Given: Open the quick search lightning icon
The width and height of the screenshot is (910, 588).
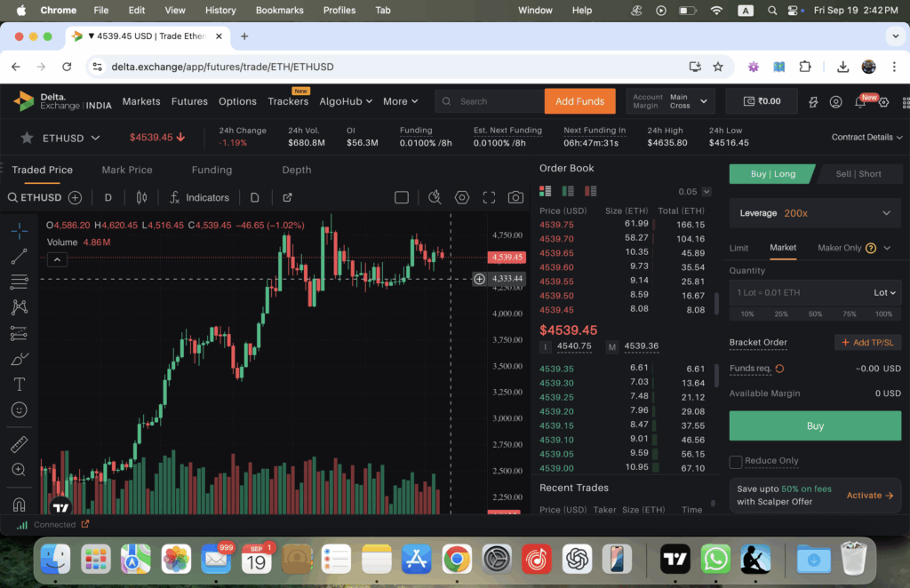Looking at the screenshot, I should pyautogui.click(x=435, y=198).
